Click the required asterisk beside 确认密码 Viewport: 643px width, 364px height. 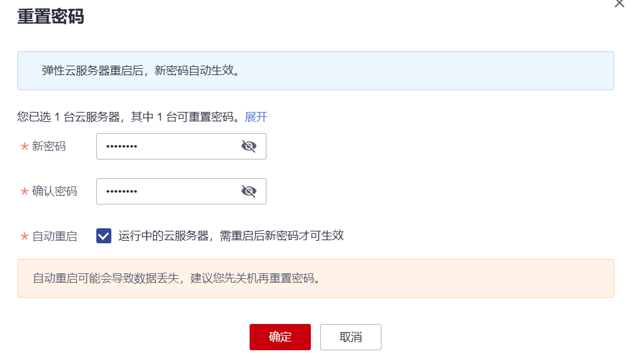[x=24, y=192]
